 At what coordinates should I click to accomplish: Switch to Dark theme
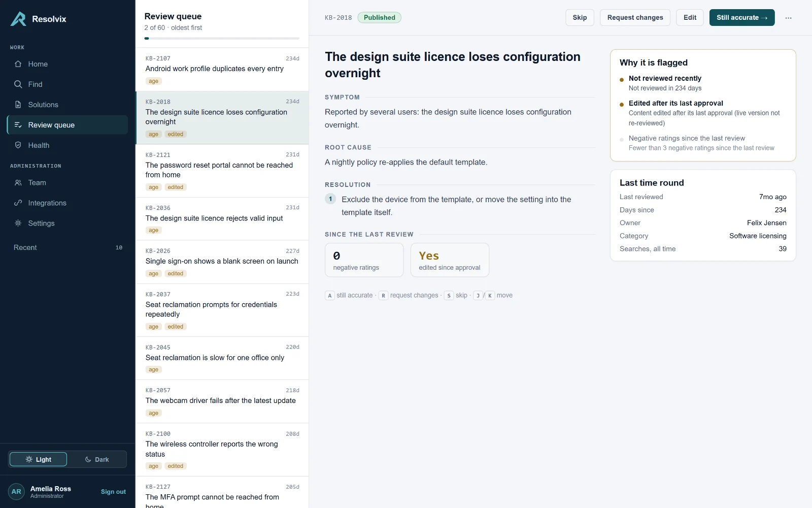coord(96,459)
